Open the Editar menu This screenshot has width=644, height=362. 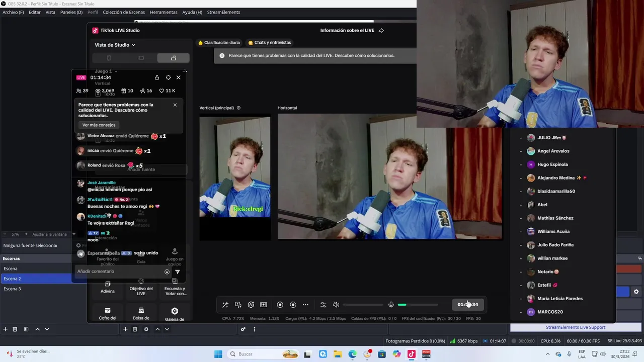coord(35,12)
